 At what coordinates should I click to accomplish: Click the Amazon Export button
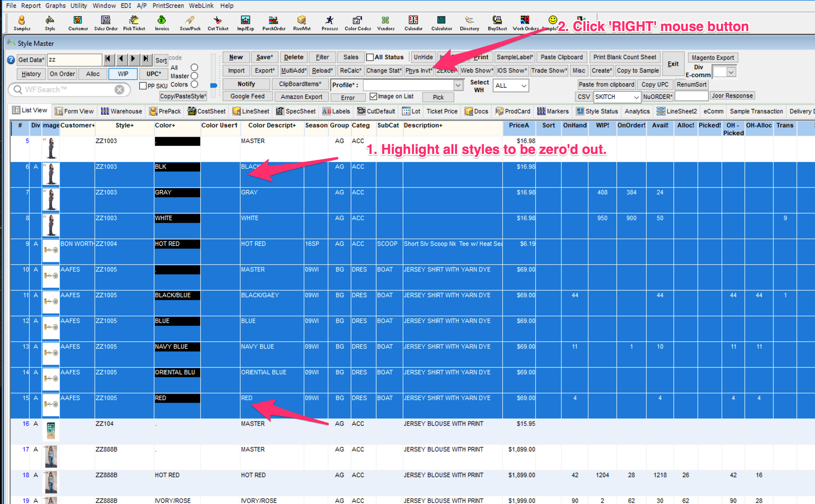pos(301,97)
